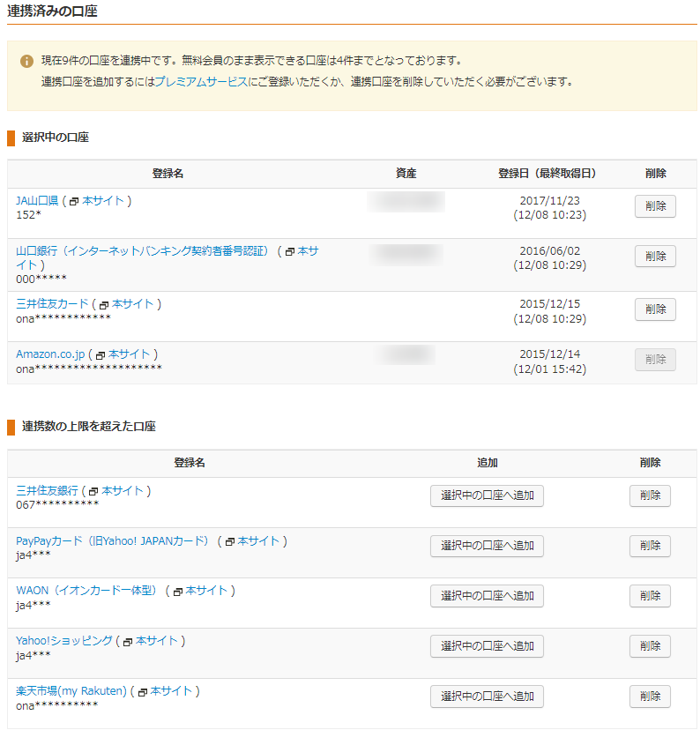
Task: Click the 2015/12/14 registration date
Action: [x=549, y=354]
